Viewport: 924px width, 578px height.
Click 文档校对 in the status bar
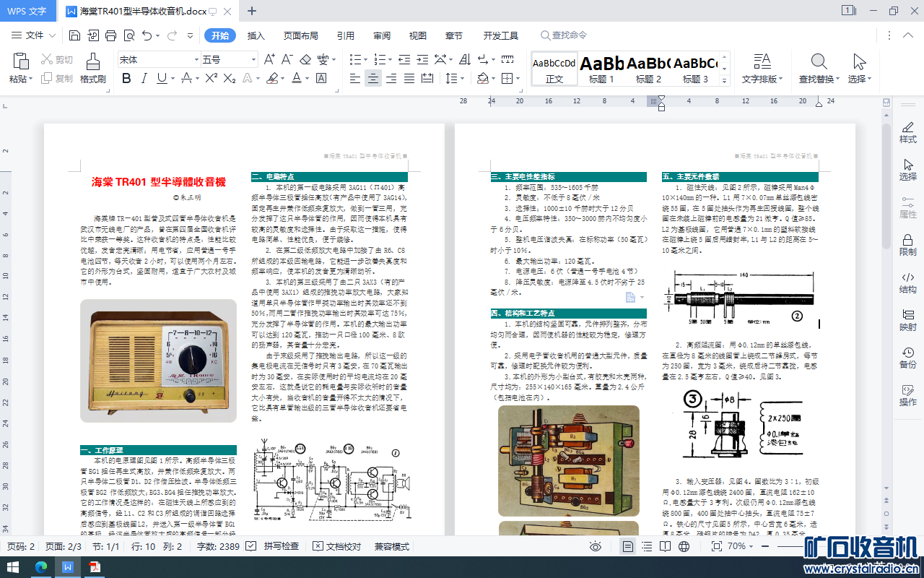tap(336, 546)
